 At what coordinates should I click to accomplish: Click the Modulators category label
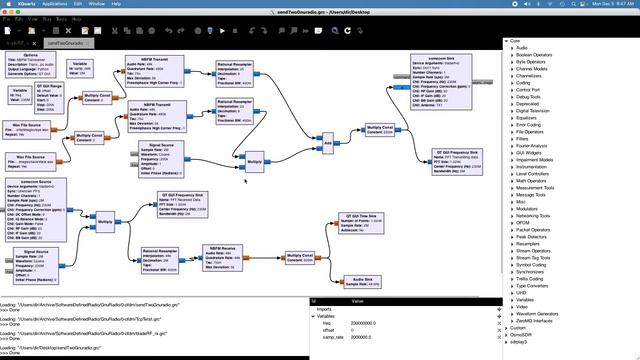[x=527, y=209]
